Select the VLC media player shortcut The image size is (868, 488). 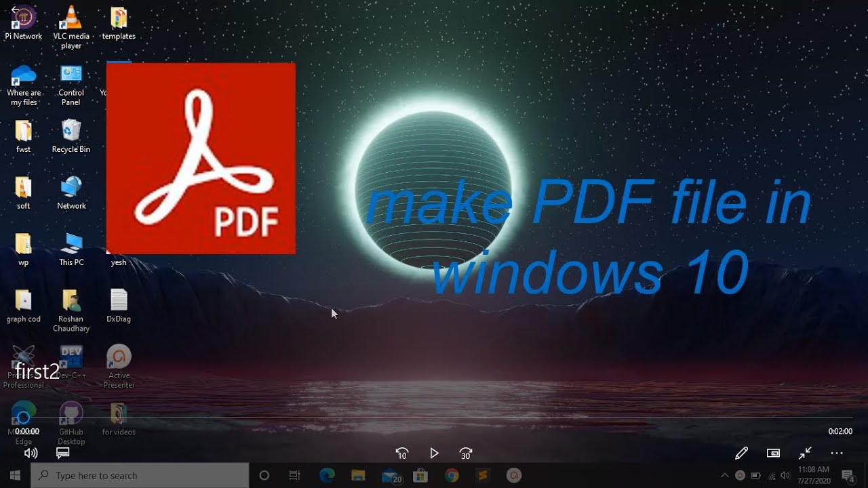[71, 27]
